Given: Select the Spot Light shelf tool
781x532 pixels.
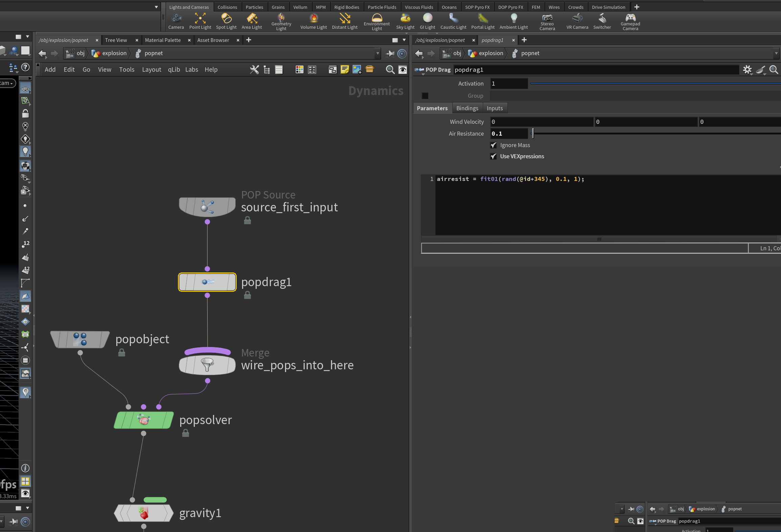Looking at the screenshot, I should (226, 21).
